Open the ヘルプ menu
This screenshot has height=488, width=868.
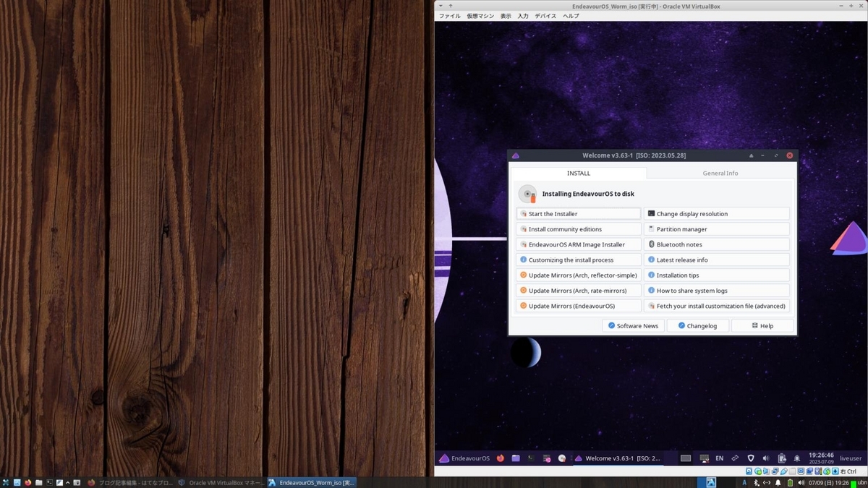click(x=571, y=16)
